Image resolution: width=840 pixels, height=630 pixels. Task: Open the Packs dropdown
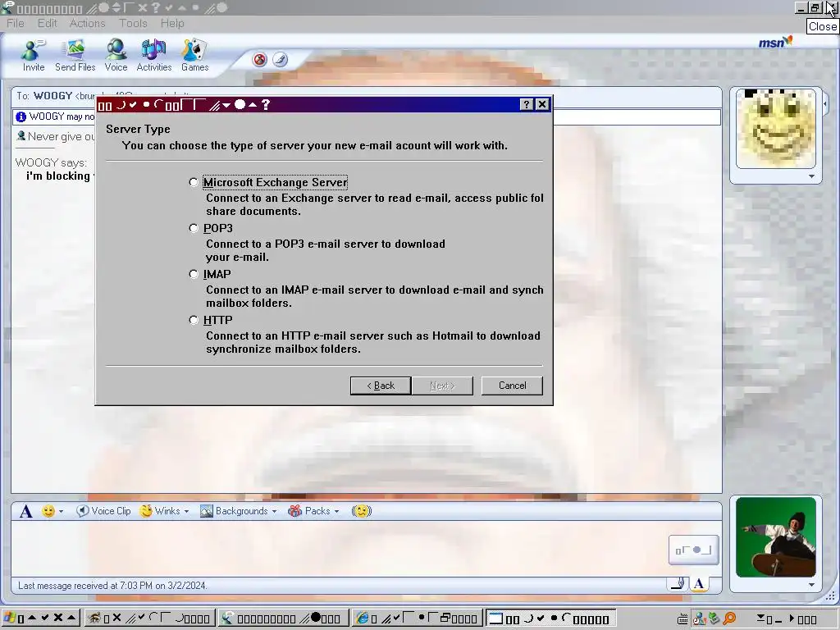point(336,512)
